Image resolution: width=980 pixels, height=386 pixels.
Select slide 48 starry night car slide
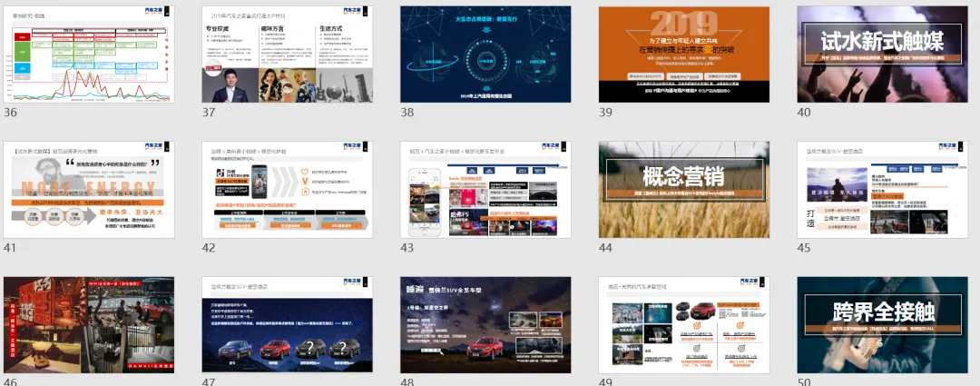click(485, 325)
